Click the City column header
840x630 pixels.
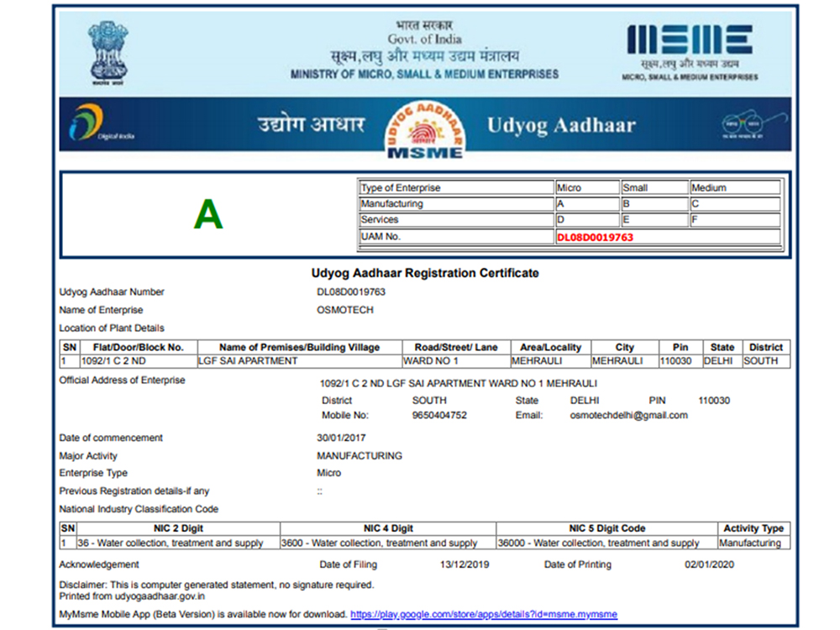coord(624,347)
